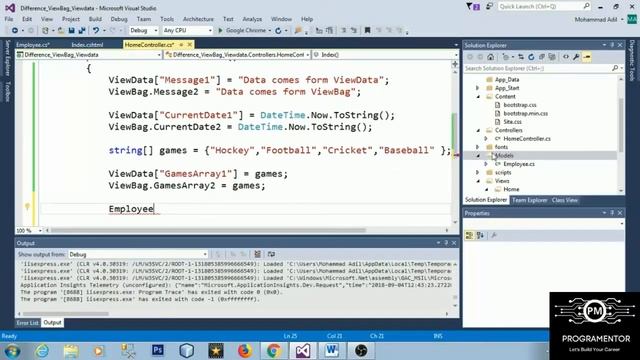Screen dimensions: 640x360
Task: Click Collapse All icon in Solution Explorer
Action: (542, 57)
